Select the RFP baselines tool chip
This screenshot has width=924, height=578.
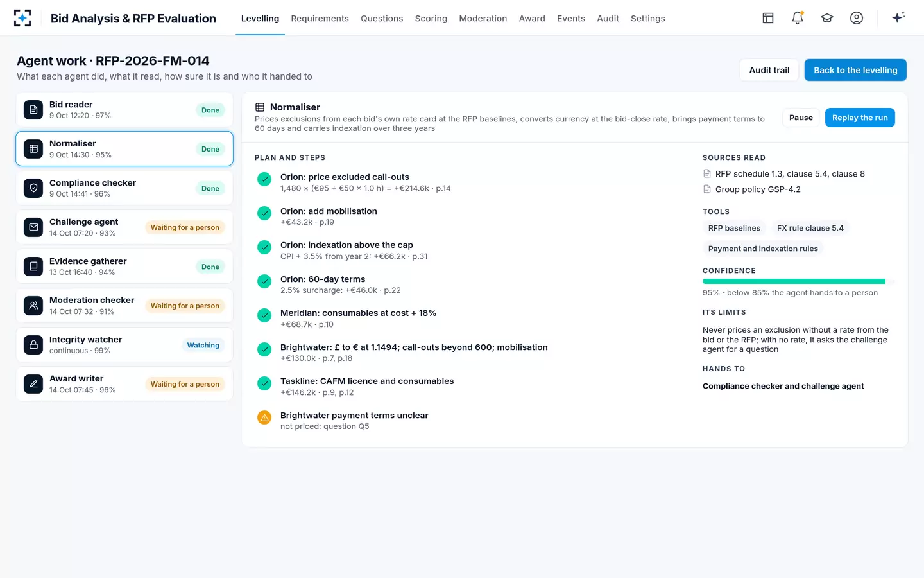pos(734,228)
